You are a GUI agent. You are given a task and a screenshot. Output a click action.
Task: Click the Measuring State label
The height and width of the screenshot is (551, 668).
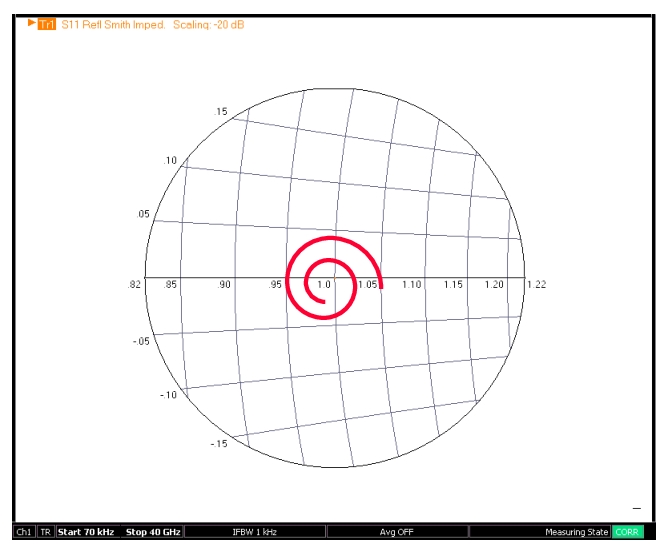(576, 532)
